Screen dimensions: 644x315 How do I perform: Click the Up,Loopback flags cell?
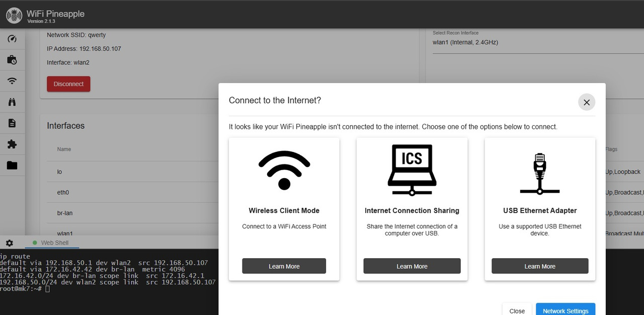[623, 172]
